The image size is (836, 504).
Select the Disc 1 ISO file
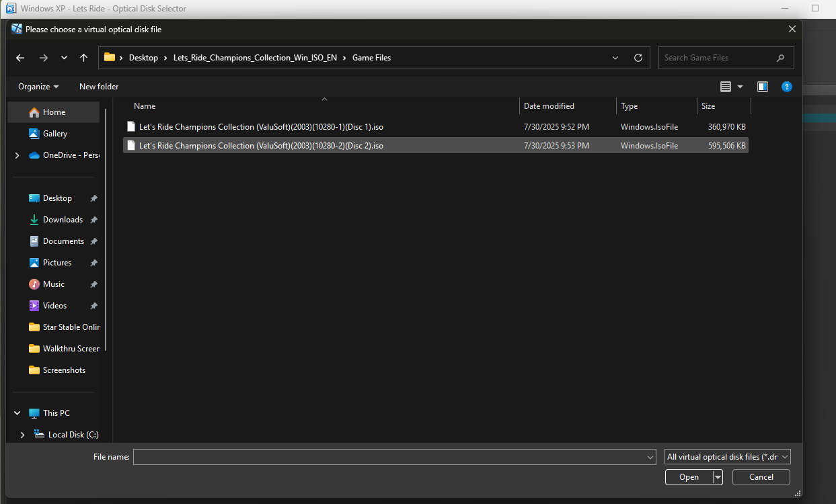click(x=436, y=126)
